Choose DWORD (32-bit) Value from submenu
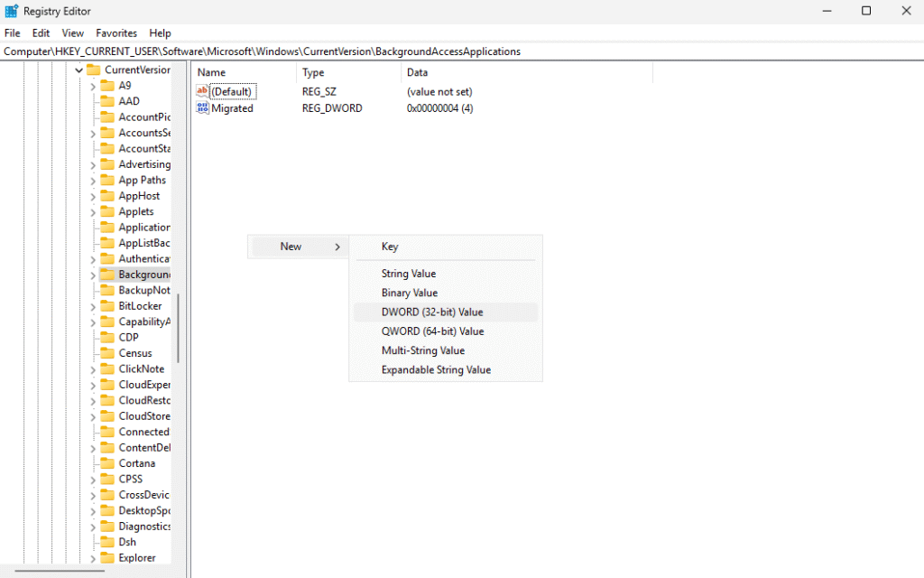Image resolution: width=924 pixels, height=578 pixels. click(x=432, y=312)
